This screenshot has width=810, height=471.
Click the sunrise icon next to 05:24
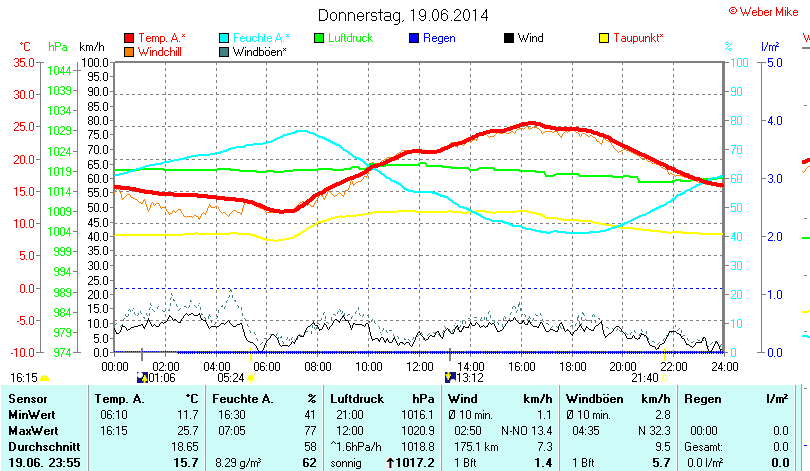251,378
